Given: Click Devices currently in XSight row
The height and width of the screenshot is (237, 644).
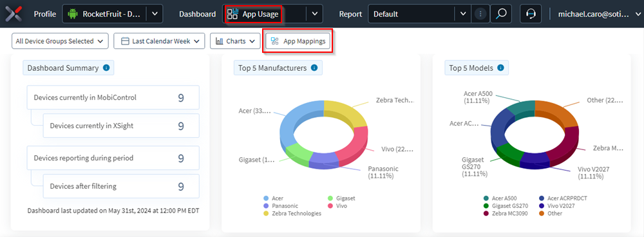Looking at the screenshot, I should [x=121, y=126].
